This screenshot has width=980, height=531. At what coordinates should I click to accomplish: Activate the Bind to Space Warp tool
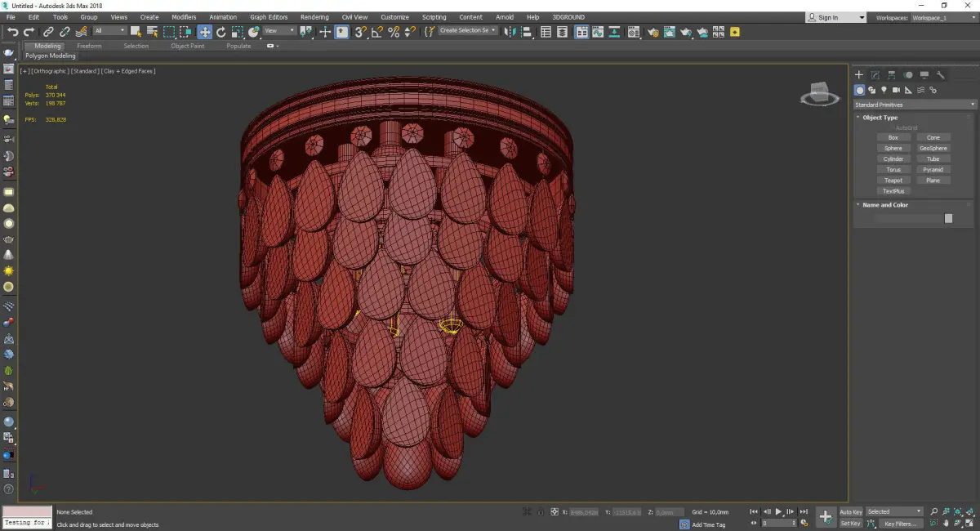click(82, 32)
